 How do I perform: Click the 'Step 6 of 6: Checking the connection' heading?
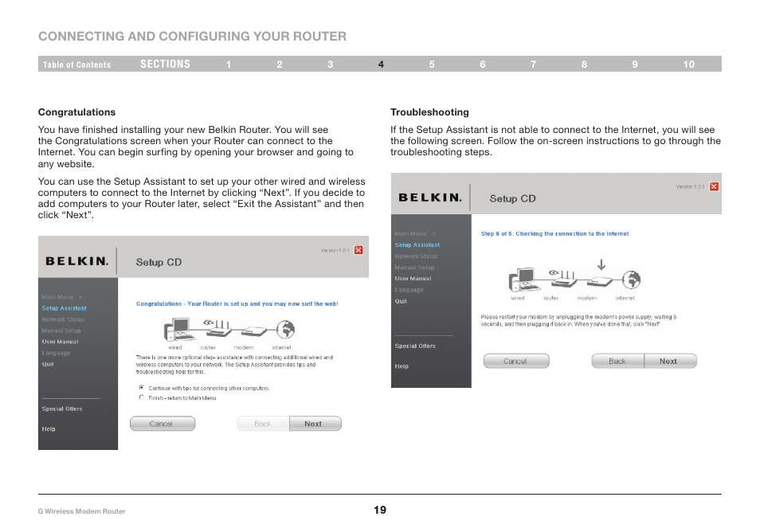coord(554,233)
